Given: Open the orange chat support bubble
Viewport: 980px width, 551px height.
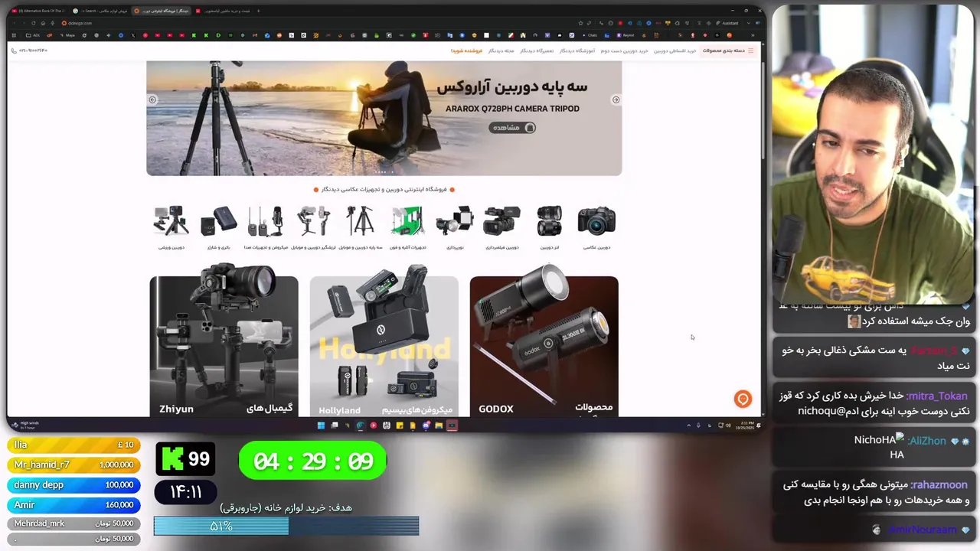Looking at the screenshot, I should pyautogui.click(x=742, y=399).
